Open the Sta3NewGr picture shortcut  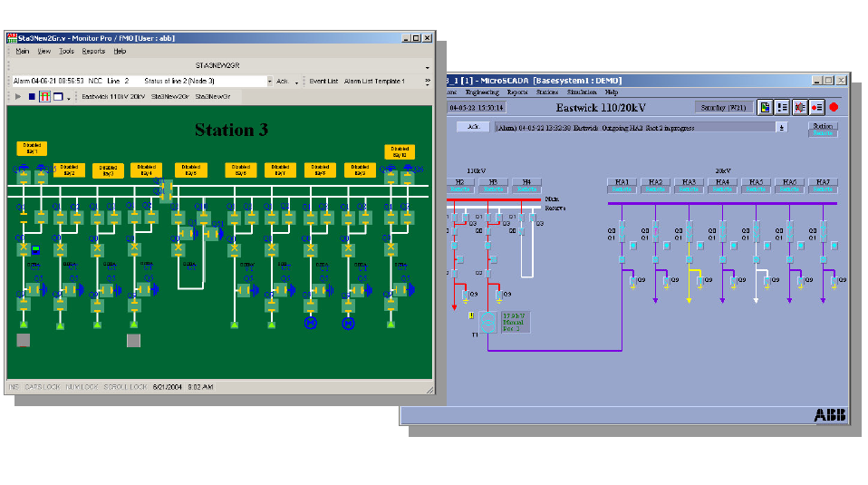213,96
